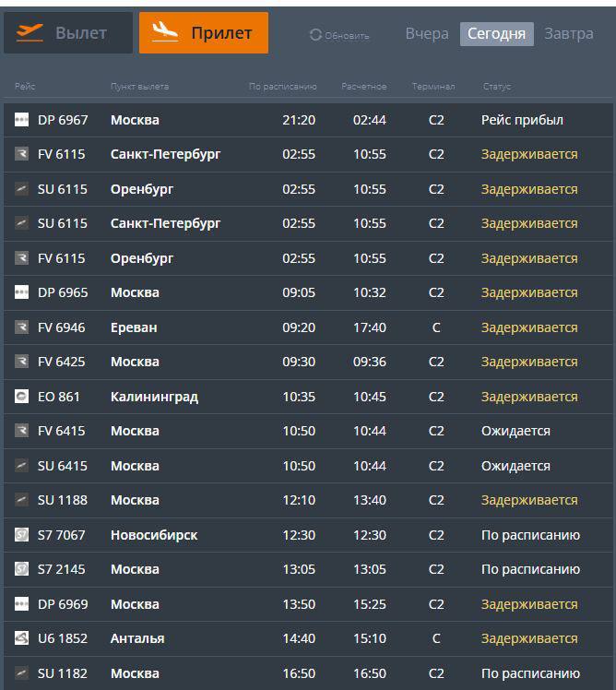Click flight number SU 1182
The image size is (616, 690).
click(63, 672)
